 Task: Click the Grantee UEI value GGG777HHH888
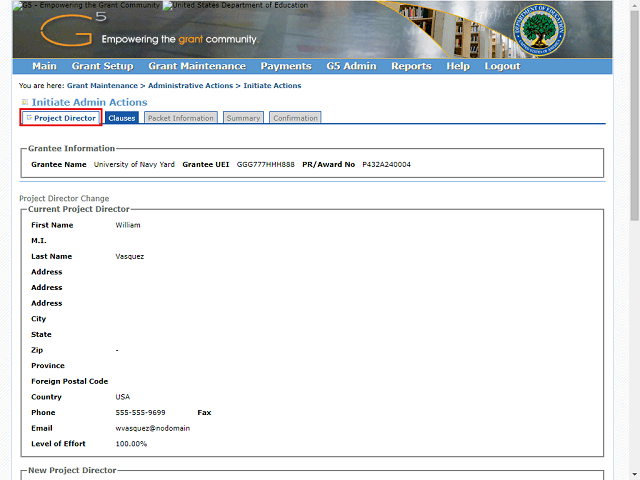pos(266,164)
